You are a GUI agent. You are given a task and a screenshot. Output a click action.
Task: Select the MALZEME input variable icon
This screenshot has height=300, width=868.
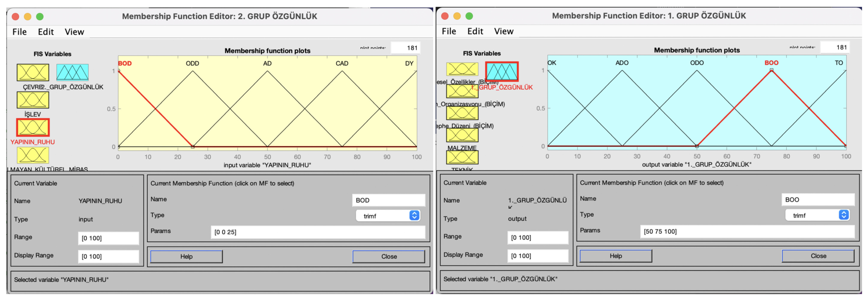click(x=462, y=135)
